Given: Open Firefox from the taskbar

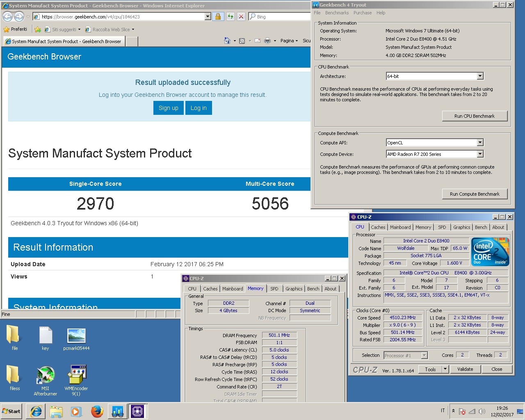Looking at the screenshot, I should [97, 411].
